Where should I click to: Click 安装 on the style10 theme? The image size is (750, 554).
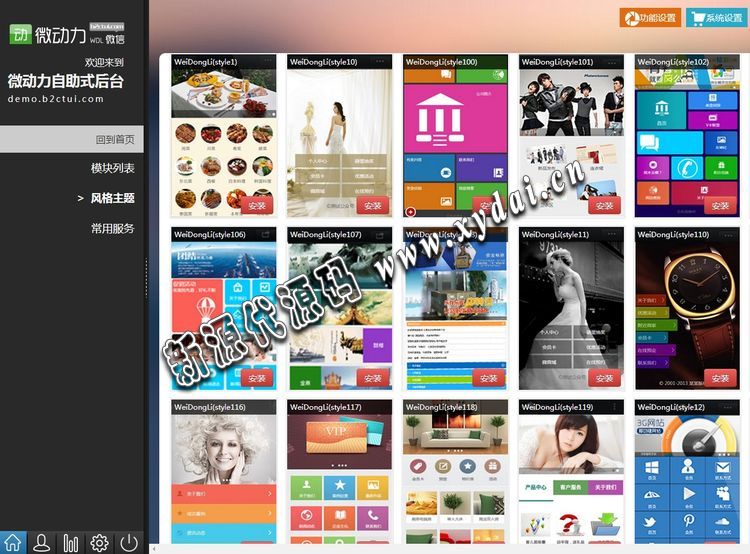[373, 206]
